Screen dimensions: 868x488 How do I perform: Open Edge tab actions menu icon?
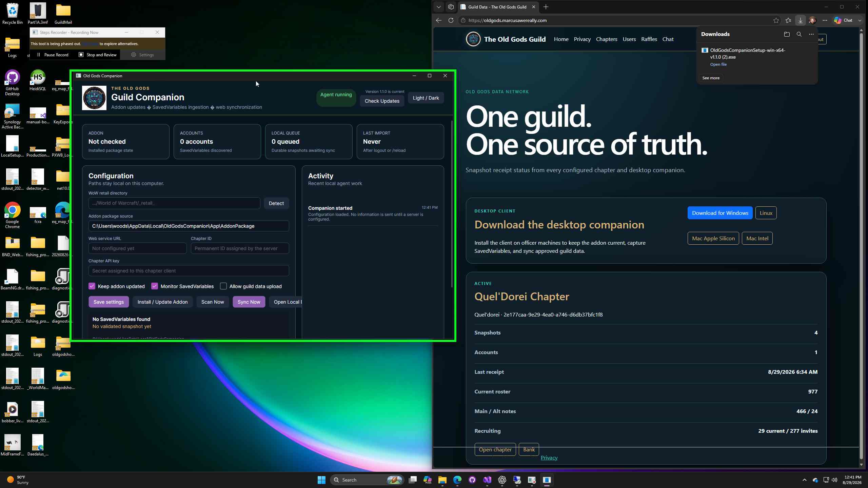pyautogui.click(x=451, y=7)
